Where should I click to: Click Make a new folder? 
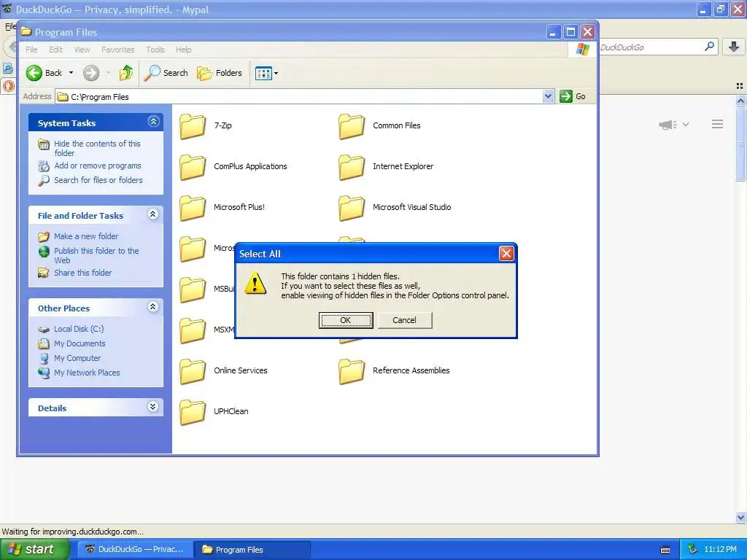(86, 236)
